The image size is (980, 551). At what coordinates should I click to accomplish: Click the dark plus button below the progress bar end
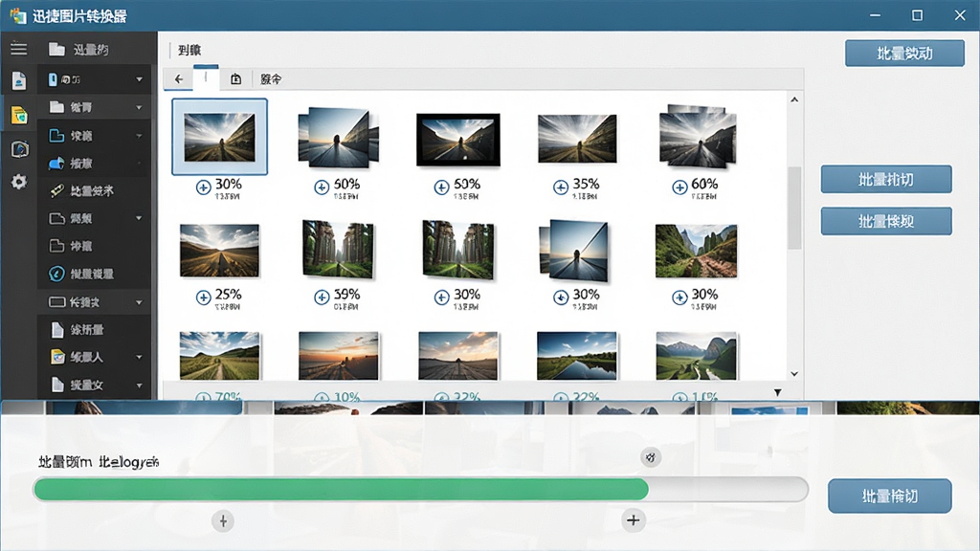tap(634, 519)
